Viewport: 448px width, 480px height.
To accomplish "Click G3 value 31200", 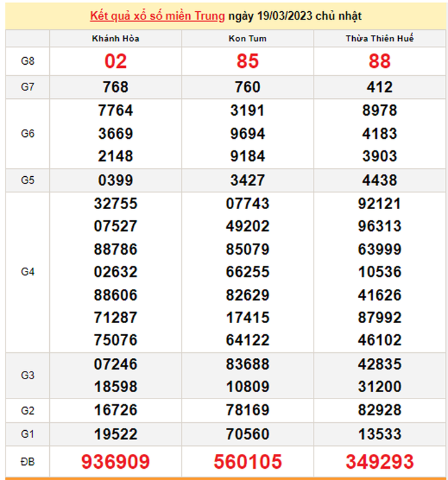I will [x=380, y=387].
